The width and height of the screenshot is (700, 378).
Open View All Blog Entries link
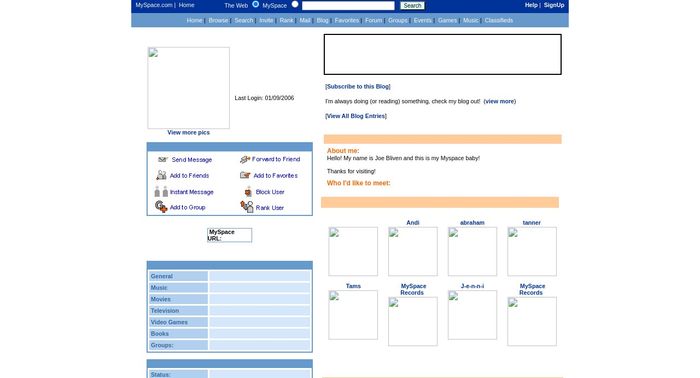click(356, 116)
